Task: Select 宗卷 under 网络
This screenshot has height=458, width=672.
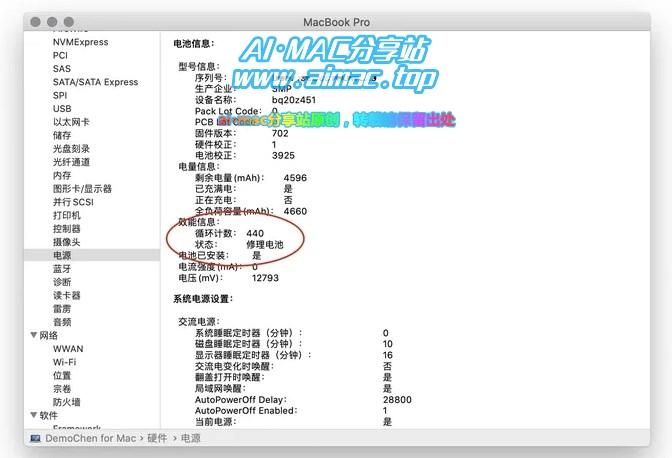Action: (62, 389)
